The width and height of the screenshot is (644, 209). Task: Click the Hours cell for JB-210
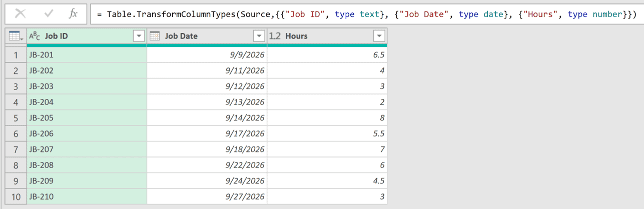click(x=327, y=196)
